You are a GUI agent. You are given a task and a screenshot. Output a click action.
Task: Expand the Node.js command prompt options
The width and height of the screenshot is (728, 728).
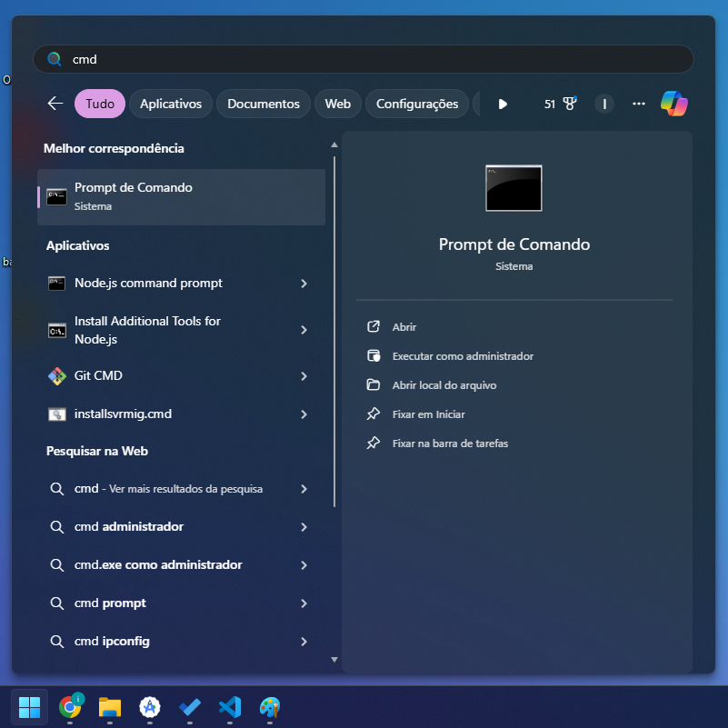click(x=304, y=284)
